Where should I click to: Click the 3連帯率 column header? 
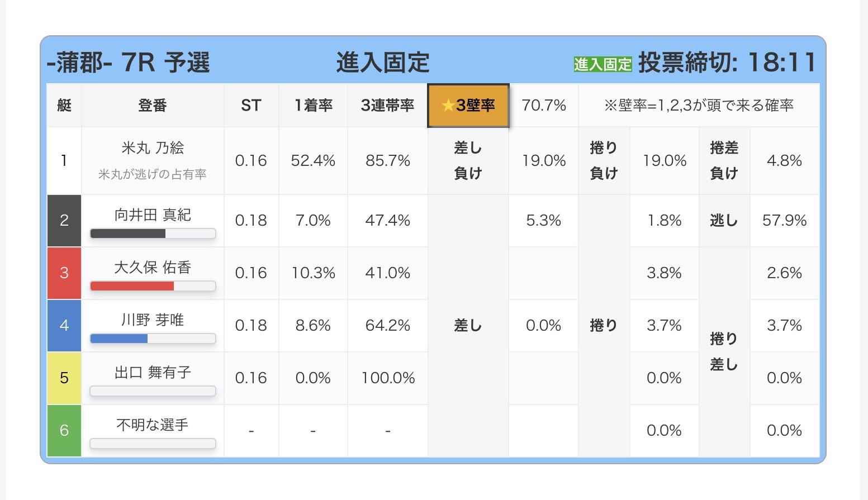point(387,106)
